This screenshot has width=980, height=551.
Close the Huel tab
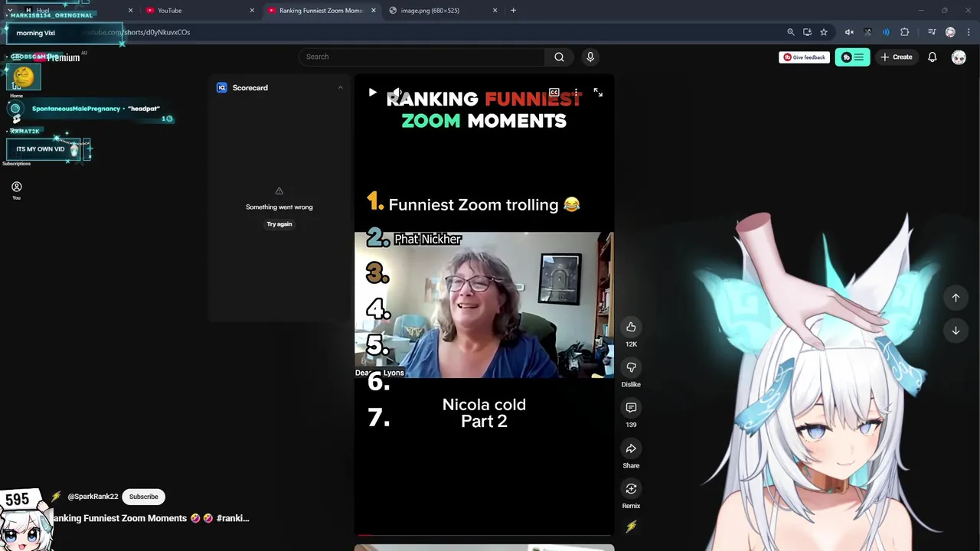[130, 10]
